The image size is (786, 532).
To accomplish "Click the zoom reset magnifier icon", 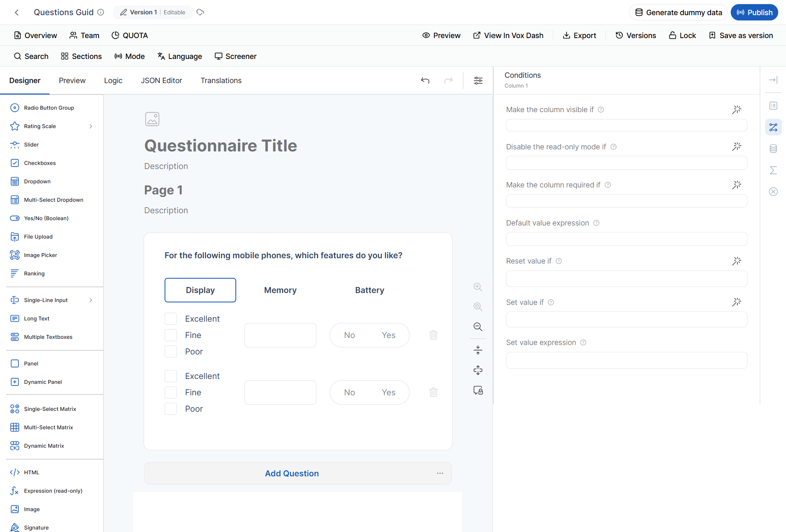I will coord(478,307).
